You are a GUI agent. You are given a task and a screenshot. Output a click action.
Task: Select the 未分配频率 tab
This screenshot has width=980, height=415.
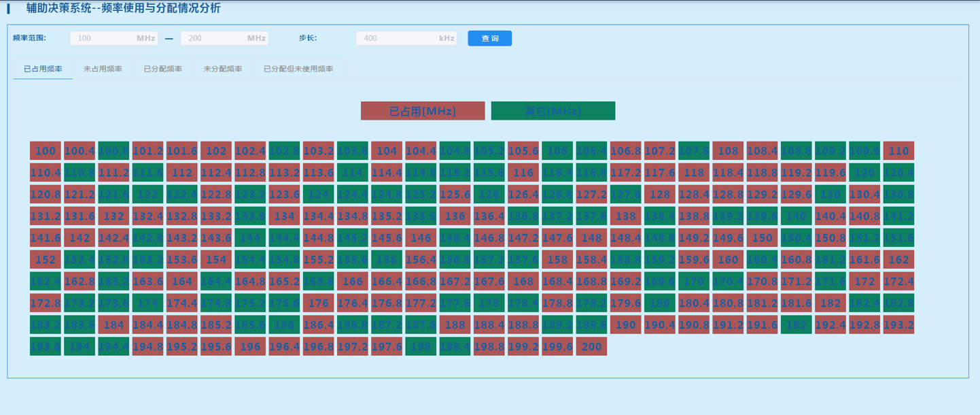pos(222,69)
